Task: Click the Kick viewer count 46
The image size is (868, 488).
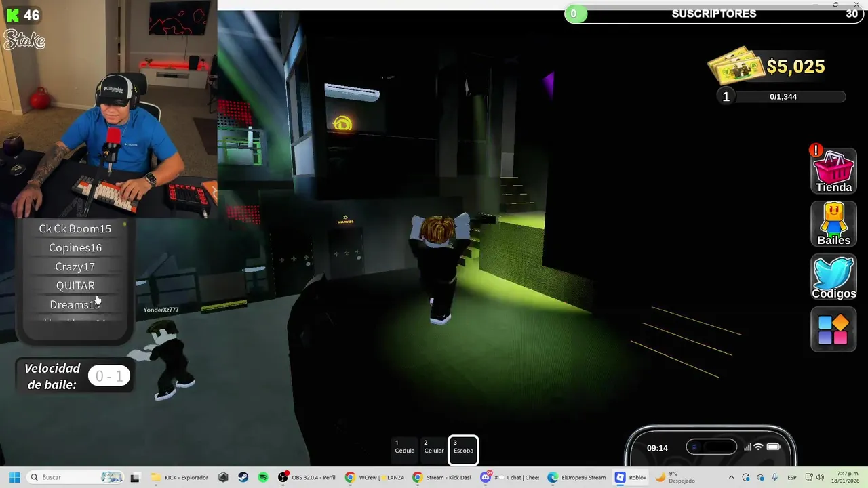Action: [31, 15]
